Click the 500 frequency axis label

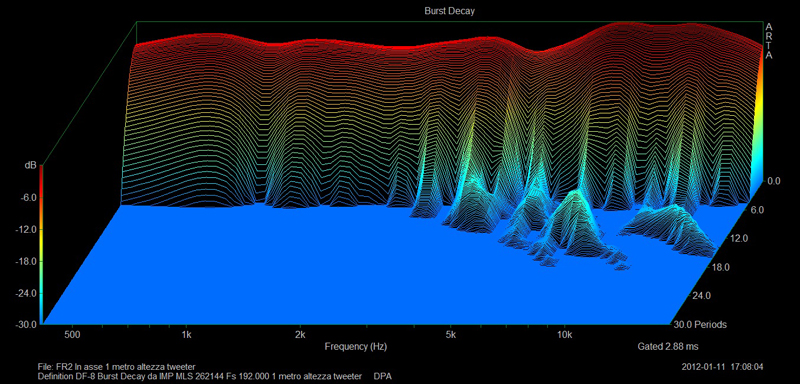pos(73,335)
